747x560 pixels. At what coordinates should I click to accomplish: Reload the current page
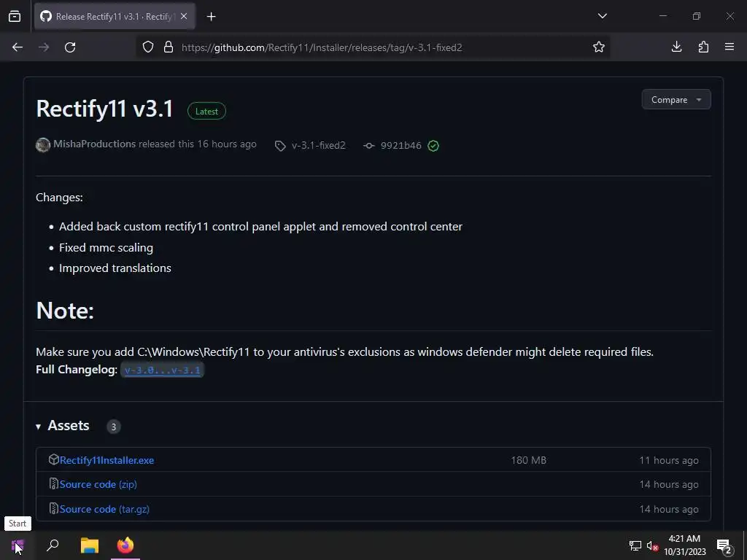coord(70,47)
